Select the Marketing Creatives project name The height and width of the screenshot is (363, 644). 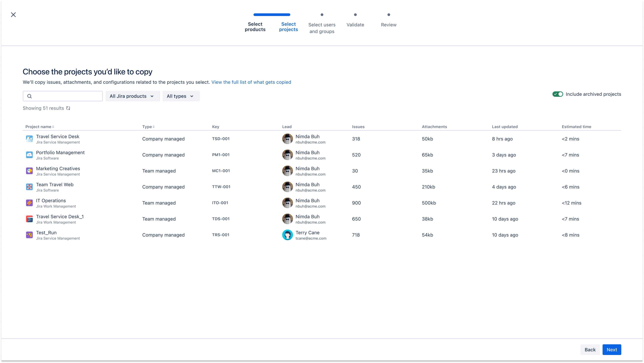(58, 168)
